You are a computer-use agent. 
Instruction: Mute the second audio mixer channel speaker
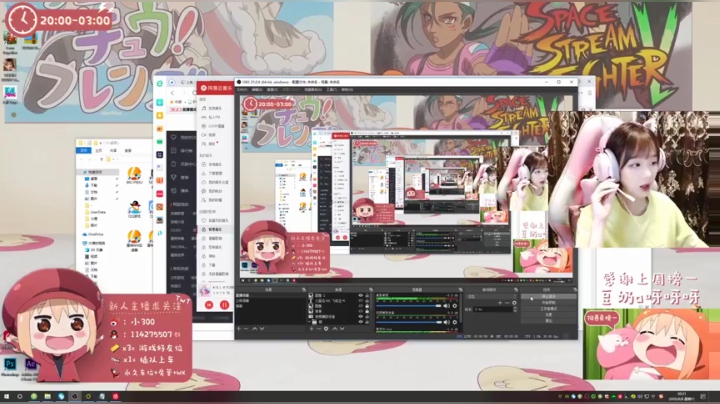(x=446, y=322)
